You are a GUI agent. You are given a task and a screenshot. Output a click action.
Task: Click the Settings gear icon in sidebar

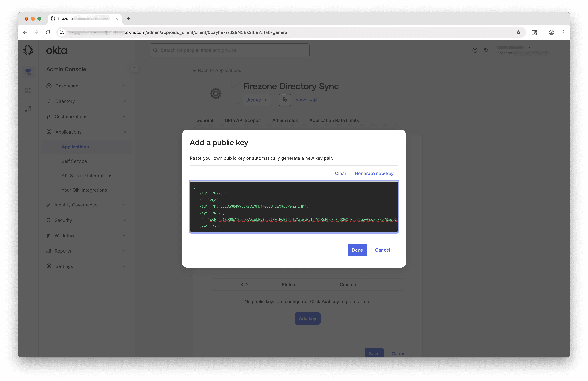point(49,266)
